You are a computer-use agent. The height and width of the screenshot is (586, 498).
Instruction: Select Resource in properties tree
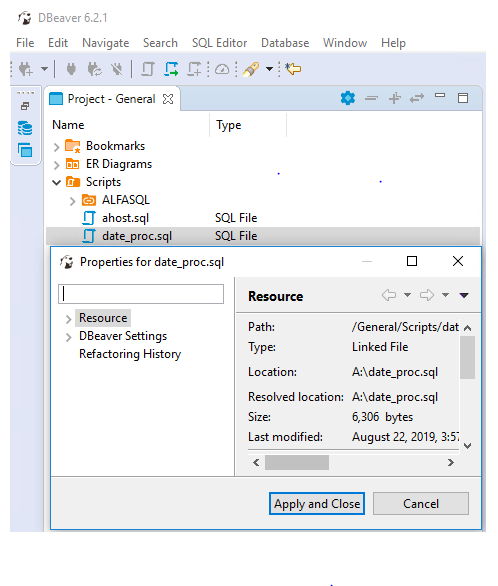[103, 318]
